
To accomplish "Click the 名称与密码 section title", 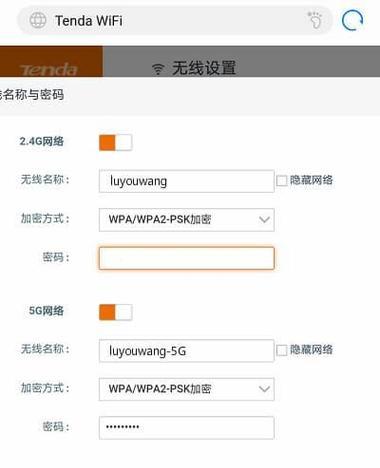I will point(32,95).
